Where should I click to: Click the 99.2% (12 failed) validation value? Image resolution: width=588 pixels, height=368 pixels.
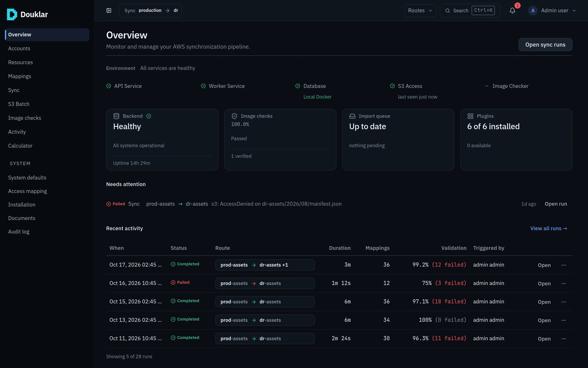[439, 265]
